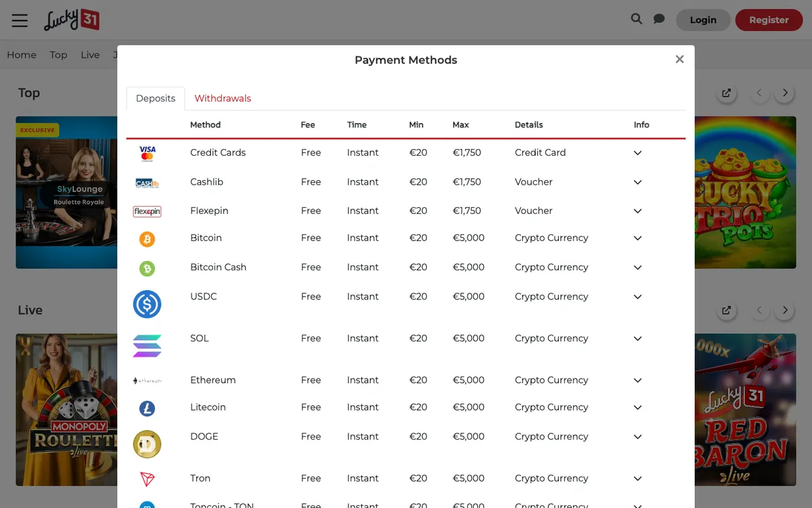Open Monopoly Roulette Live thumbnail
This screenshot has width=812, height=508.
coord(66,410)
